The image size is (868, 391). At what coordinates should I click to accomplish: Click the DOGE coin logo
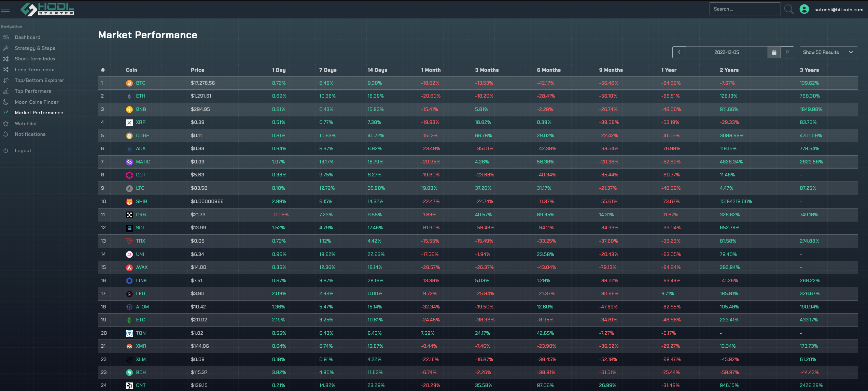click(x=129, y=136)
